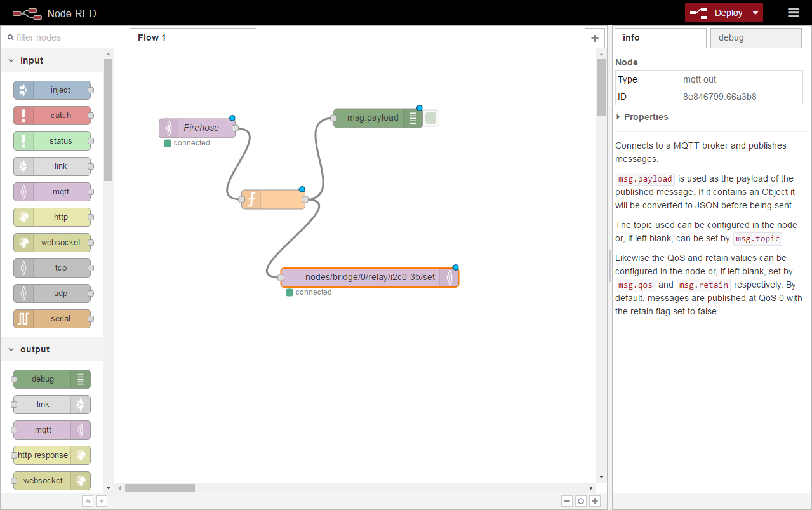Expand all palette categories
Viewport: 812px width, 510px height.
click(102, 501)
